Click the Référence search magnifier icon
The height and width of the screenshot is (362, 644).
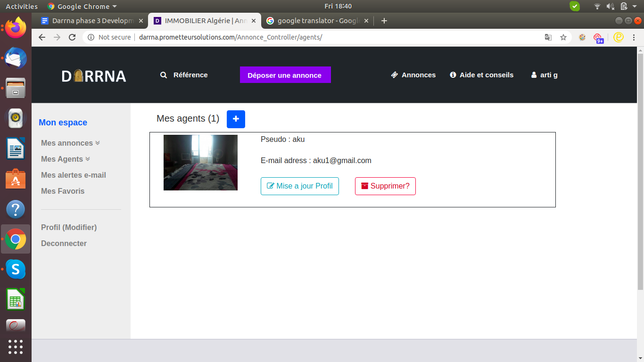point(164,75)
